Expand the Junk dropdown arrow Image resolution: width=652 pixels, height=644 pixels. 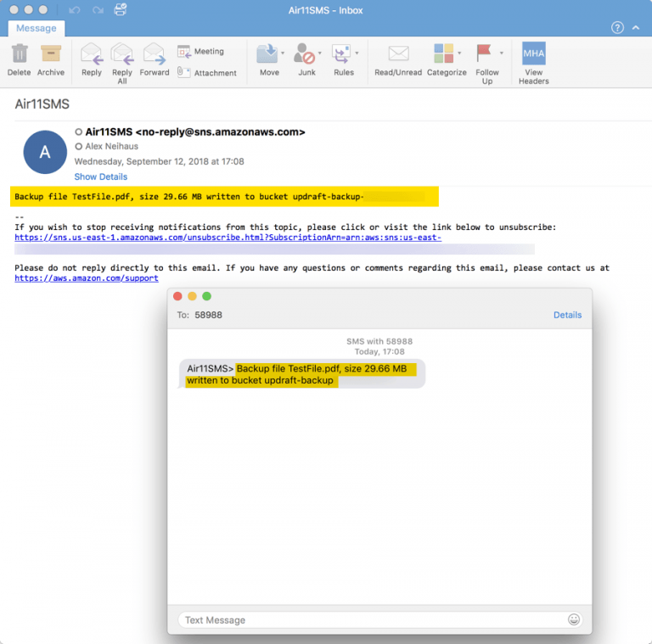pos(320,53)
